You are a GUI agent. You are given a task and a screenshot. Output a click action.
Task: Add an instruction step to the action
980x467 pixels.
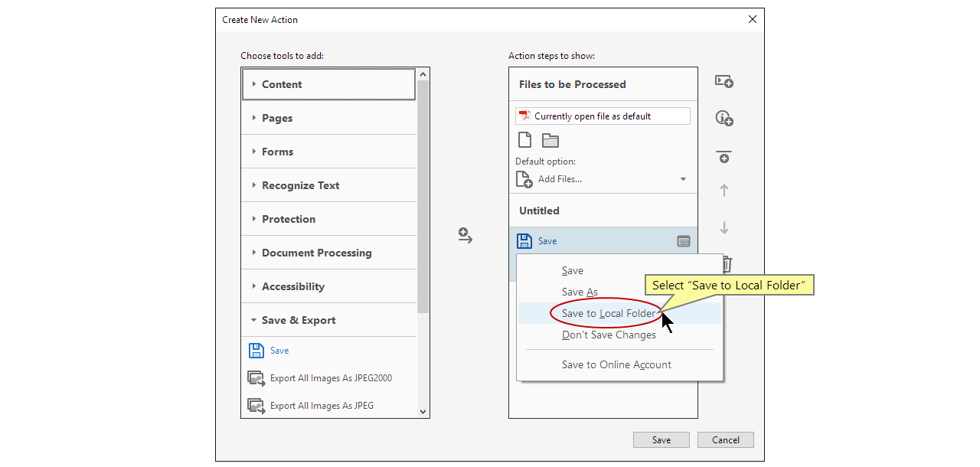[724, 118]
